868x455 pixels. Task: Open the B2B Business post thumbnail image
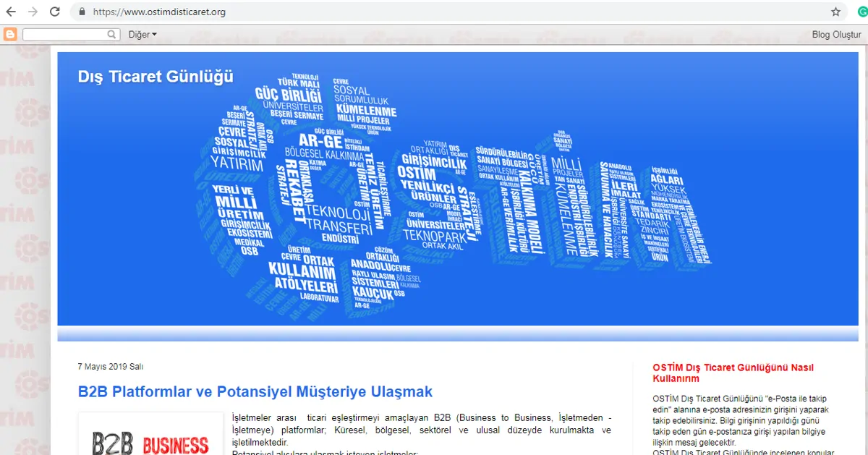tap(150, 434)
